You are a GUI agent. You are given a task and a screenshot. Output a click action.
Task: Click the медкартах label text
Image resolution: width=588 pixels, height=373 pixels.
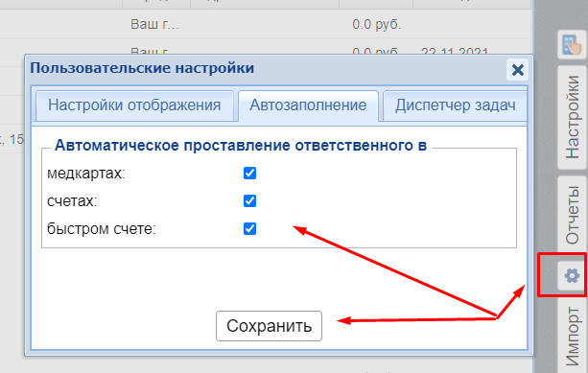pos(86,174)
